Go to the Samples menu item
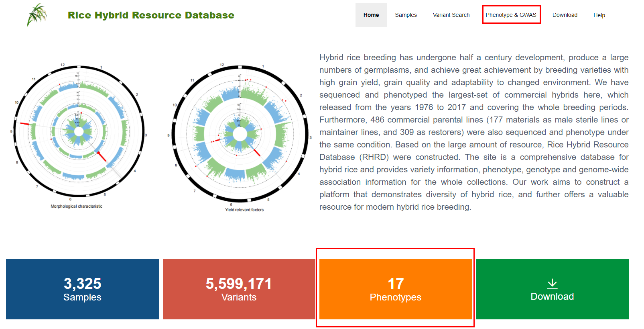Screen dimensions: 644x329 (x=406, y=15)
